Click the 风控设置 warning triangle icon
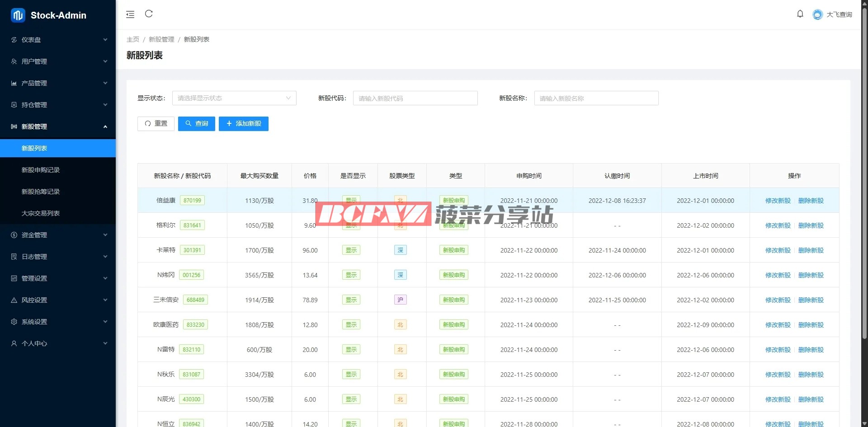This screenshot has width=868, height=427. [14, 300]
